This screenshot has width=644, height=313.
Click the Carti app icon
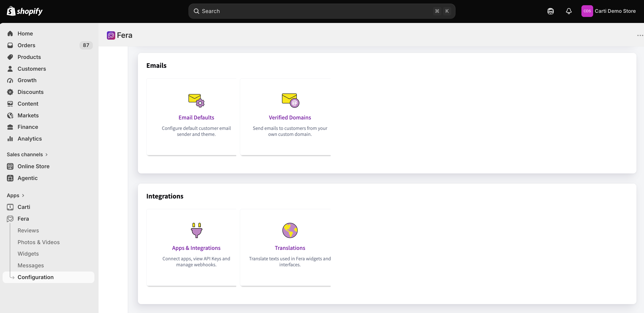click(10, 207)
